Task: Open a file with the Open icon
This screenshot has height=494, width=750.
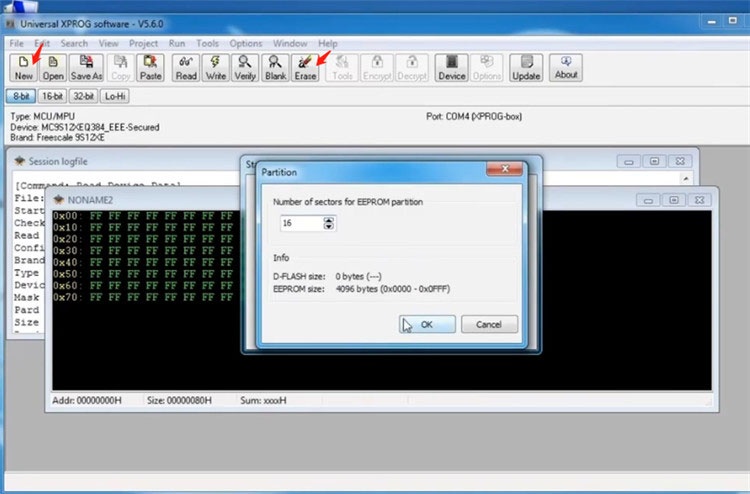Action: click(53, 67)
